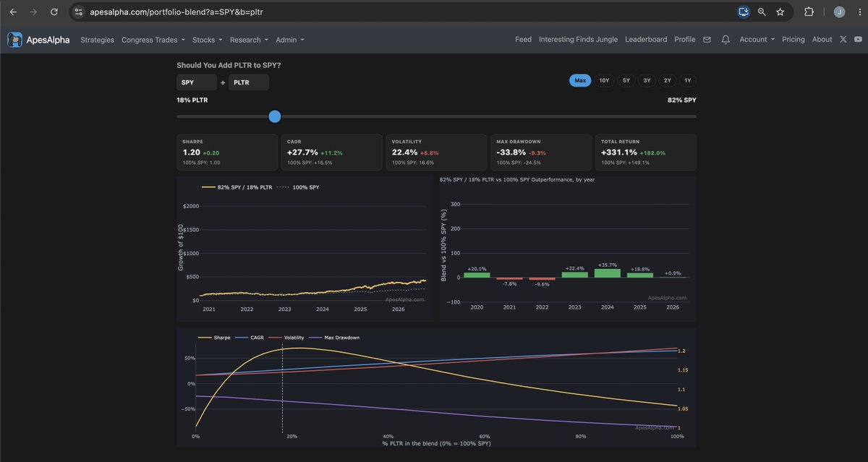Click the CAGR metric card
This screenshot has height=462, width=868.
[331, 152]
